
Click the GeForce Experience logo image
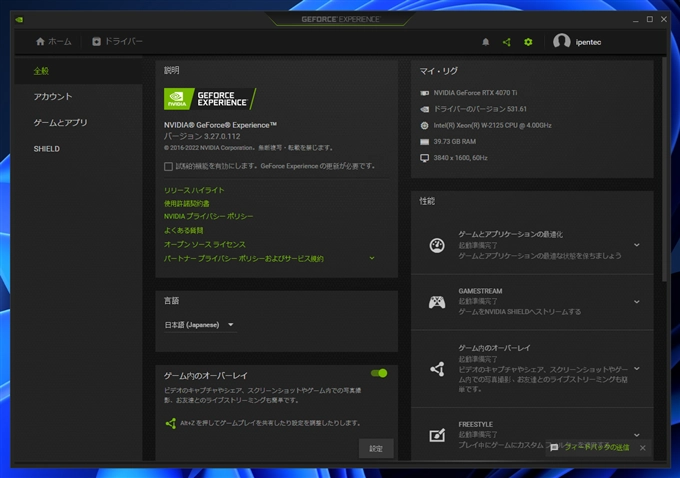210,99
